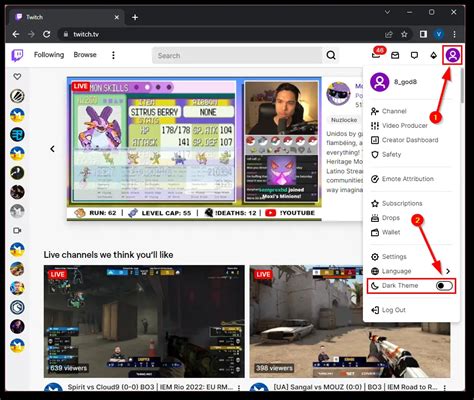474x400 pixels.
Task: Open the featured streamer's sunglasses avatar
Action: (x=338, y=94)
